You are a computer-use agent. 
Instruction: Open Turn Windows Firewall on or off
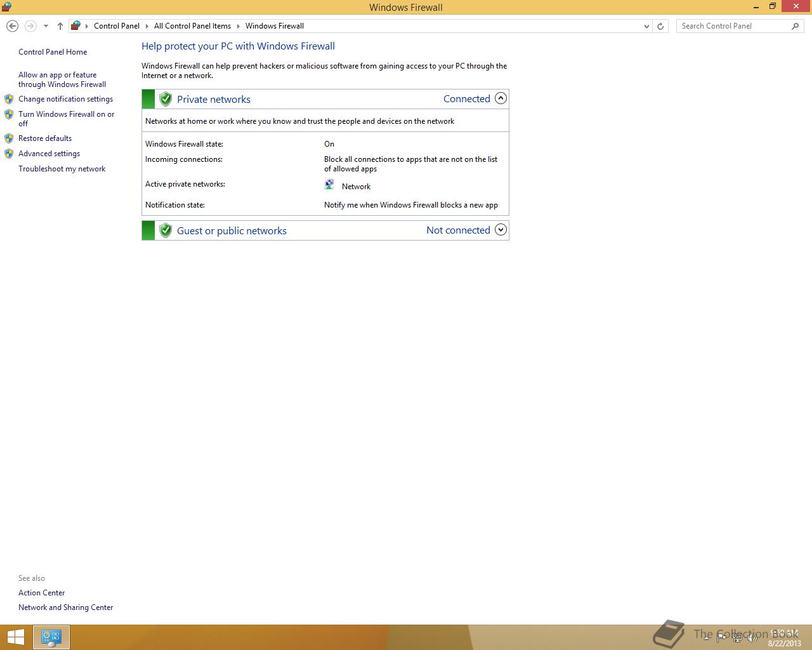pos(67,119)
